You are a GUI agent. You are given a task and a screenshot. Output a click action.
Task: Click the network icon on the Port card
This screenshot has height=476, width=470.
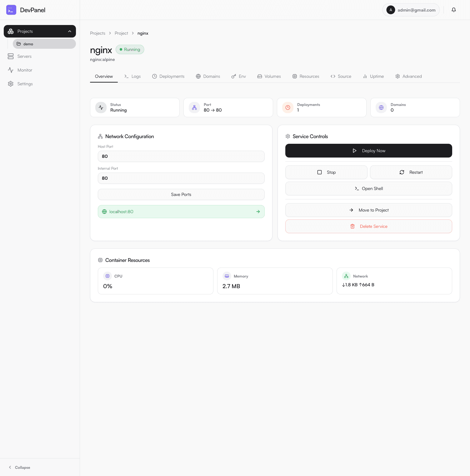click(194, 107)
